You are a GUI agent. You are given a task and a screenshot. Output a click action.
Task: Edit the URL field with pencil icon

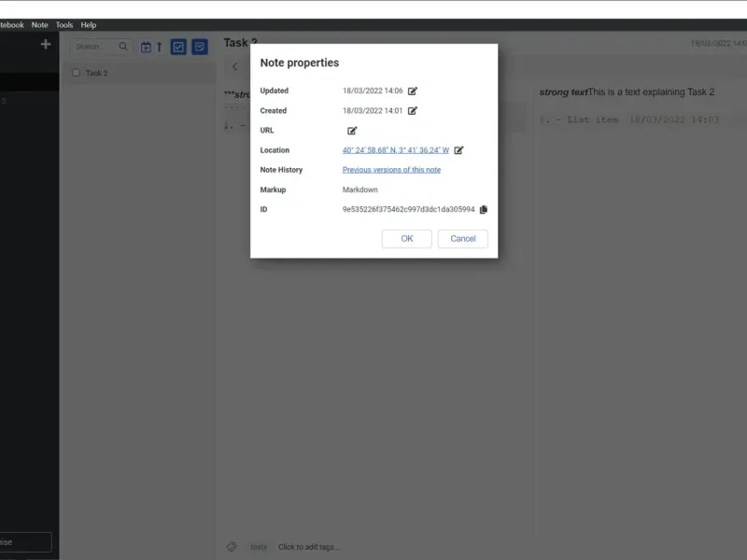352,131
